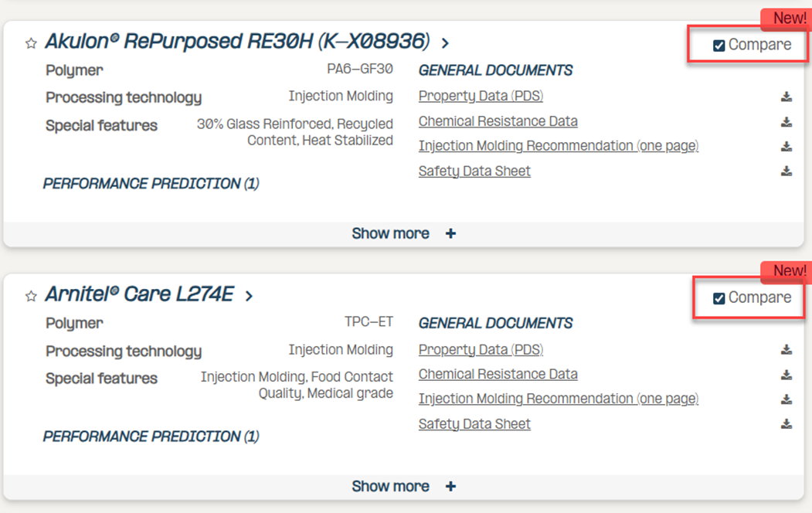The width and height of the screenshot is (812, 513).
Task: Open Arnitel Safety Data Sheet link
Action: [474, 424]
